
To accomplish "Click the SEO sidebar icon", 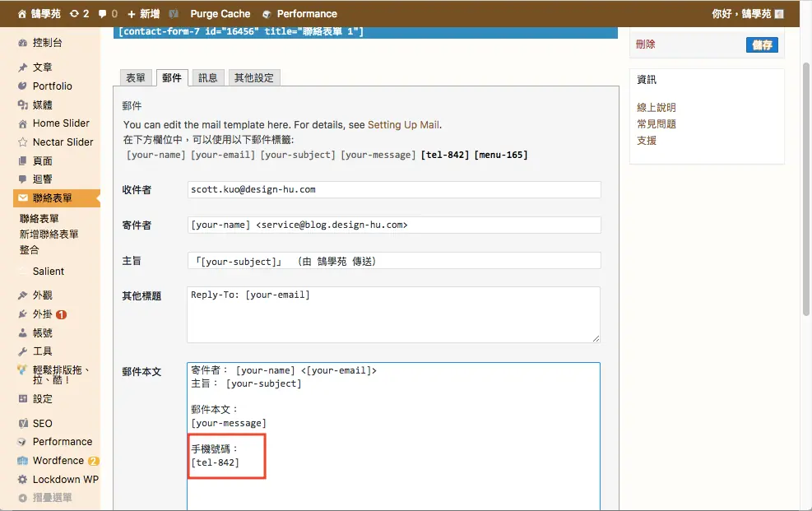I will (22, 424).
